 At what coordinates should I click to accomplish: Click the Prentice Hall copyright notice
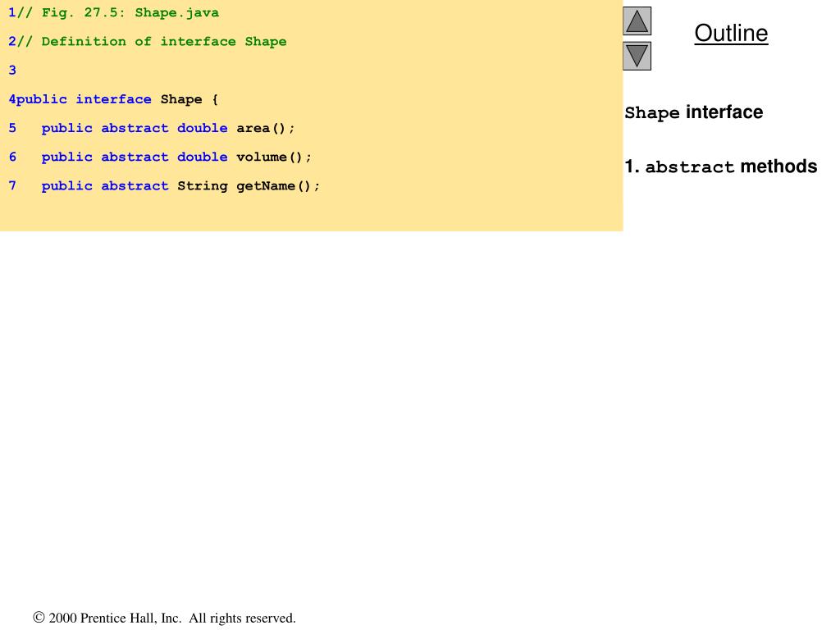pyautogui.click(x=164, y=618)
